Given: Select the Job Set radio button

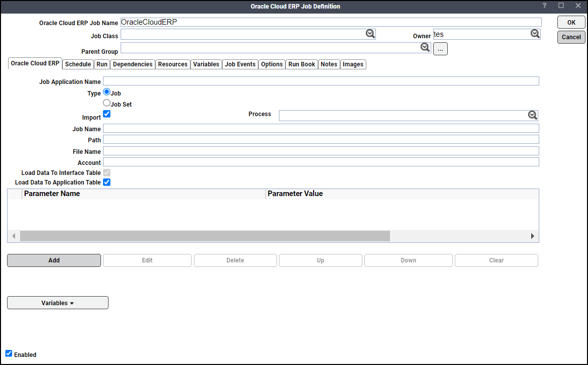Looking at the screenshot, I should pos(107,103).
